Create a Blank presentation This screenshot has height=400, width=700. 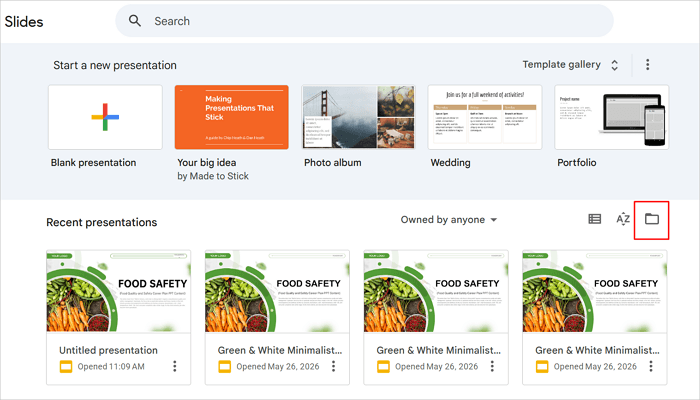click(x=105, y=117)
